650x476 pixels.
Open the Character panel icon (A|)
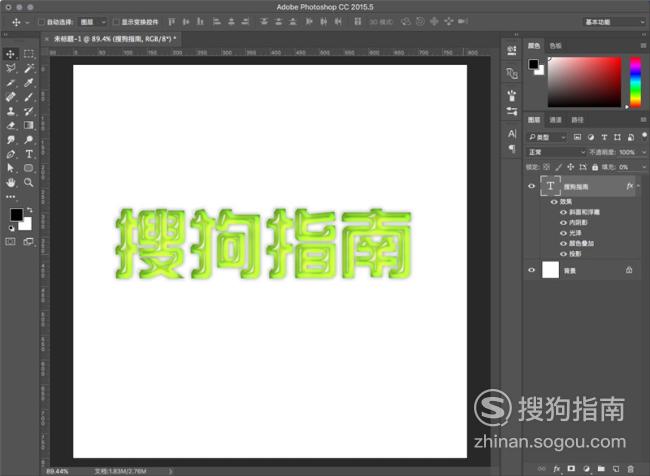[x=512, y=134]
